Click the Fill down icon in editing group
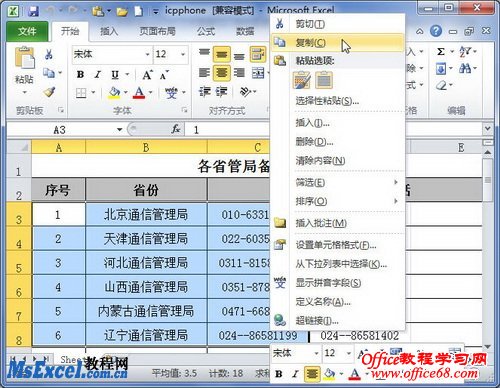 441,69
